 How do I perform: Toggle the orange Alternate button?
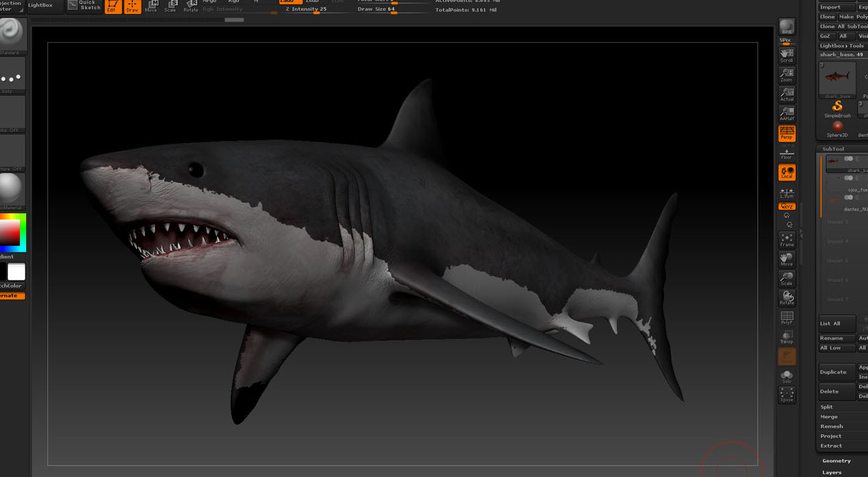tap(12, 295)
